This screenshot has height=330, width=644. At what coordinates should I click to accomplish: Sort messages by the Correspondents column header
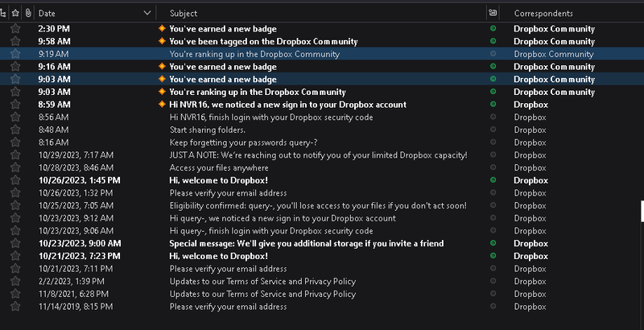click(543, 13)
